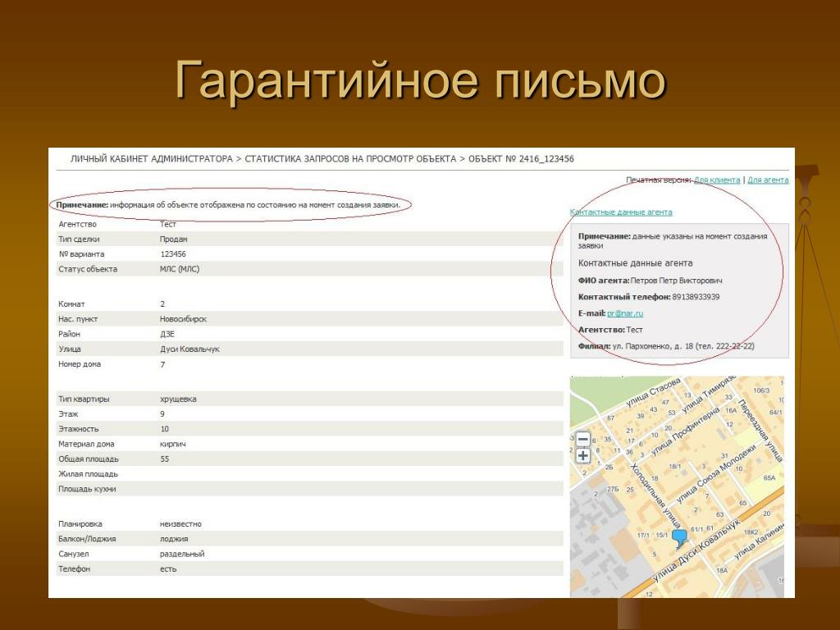Toggle 'Контактные данные агента' link
The height and width of the screenshot is (630, 840).
tap(621, 212)
